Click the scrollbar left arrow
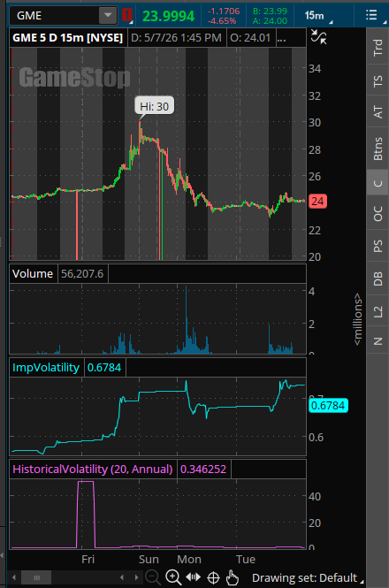 pos(14,577)
